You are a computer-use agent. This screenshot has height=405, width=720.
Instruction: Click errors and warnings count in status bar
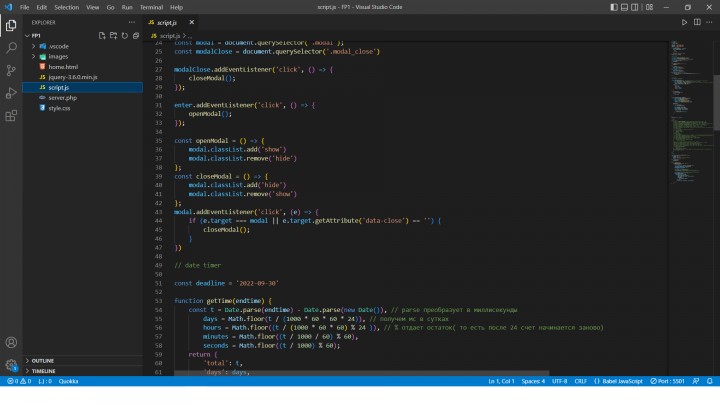pos(19,381)
